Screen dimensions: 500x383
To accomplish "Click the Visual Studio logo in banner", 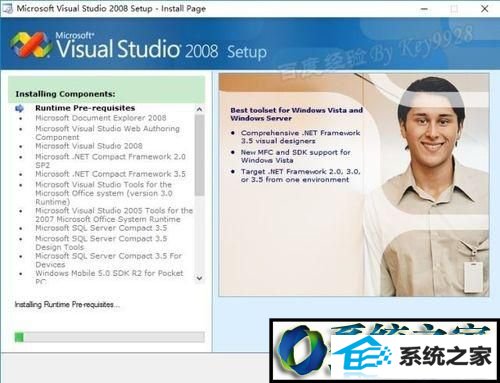I will point(31,45).
